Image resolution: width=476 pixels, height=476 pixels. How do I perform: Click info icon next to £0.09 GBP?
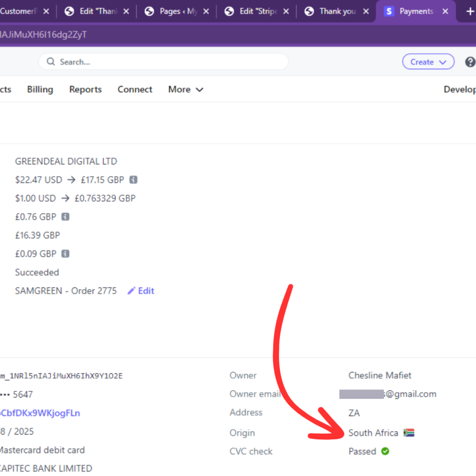pos(65,254)
